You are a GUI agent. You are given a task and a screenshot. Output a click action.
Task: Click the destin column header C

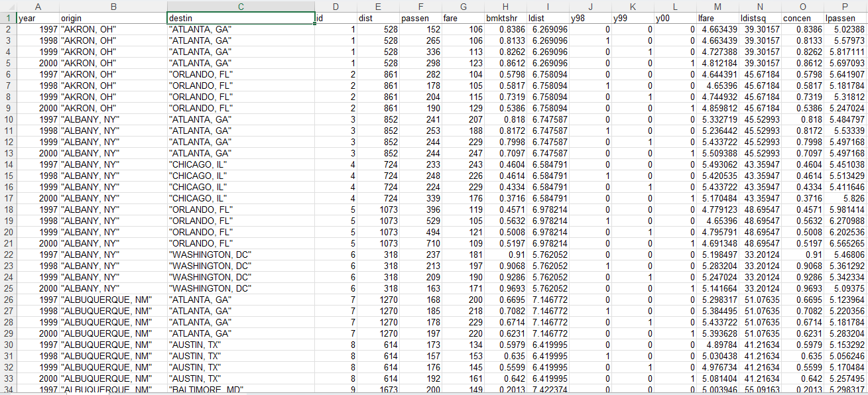241,7
